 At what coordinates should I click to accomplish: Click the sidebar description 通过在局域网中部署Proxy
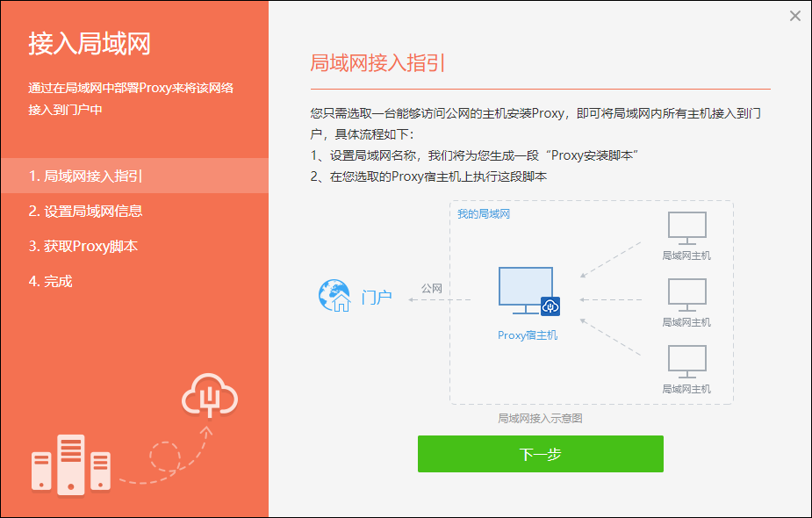(x=131, y=98)
